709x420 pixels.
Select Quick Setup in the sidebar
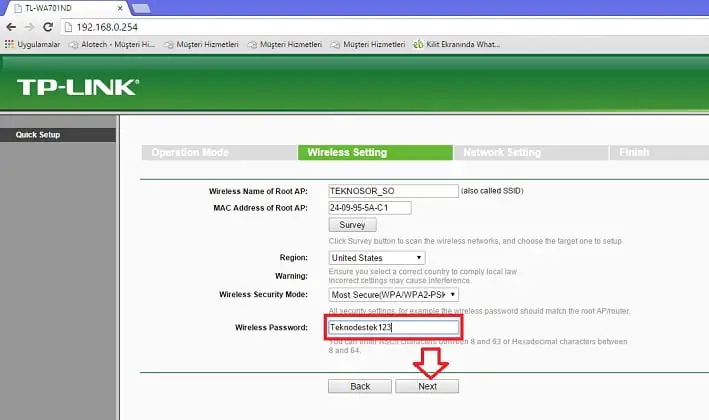point(58,135)
